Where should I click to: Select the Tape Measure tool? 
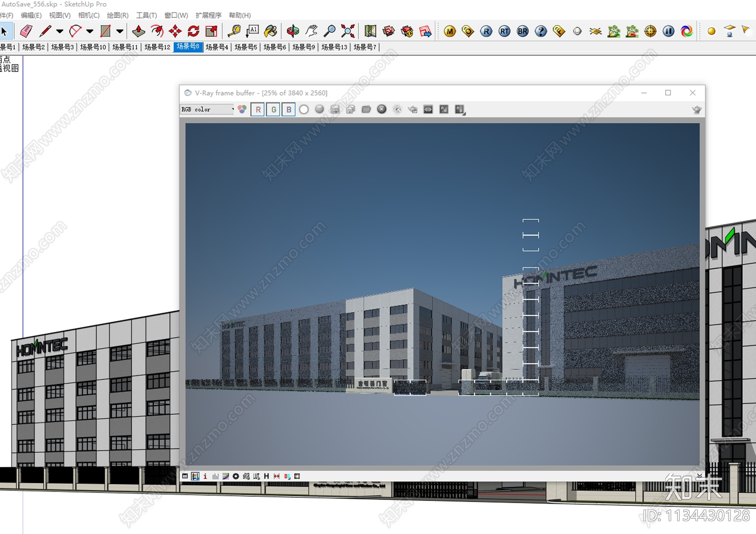[234, 31]
